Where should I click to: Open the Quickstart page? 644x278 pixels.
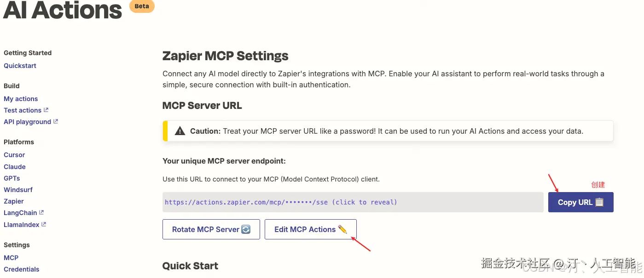[x=20, y=66]
